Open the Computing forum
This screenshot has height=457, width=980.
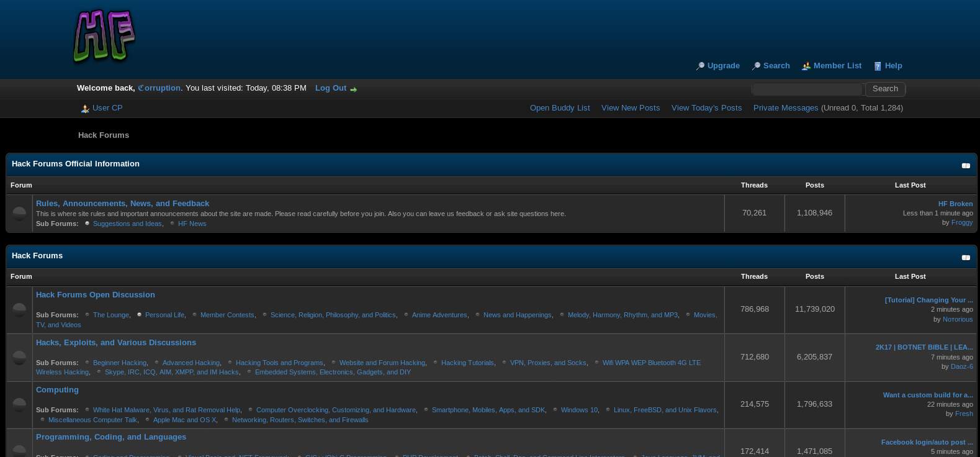(57, 390)
